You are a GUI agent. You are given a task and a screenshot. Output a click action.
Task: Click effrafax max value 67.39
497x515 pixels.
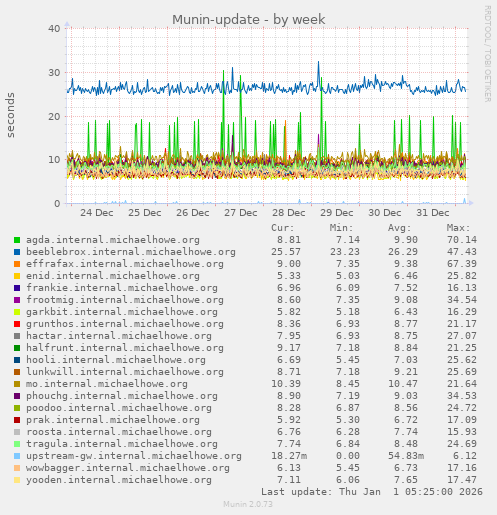pos(462,264)
